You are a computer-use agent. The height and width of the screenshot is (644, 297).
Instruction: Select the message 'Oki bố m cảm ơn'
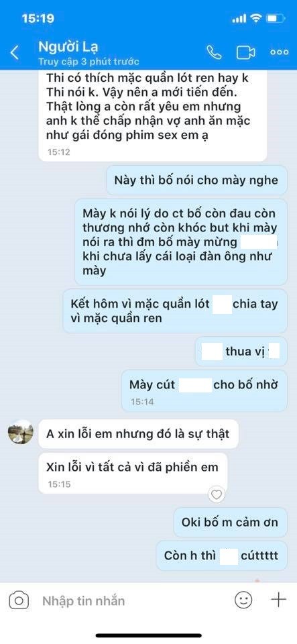[230, 523]
